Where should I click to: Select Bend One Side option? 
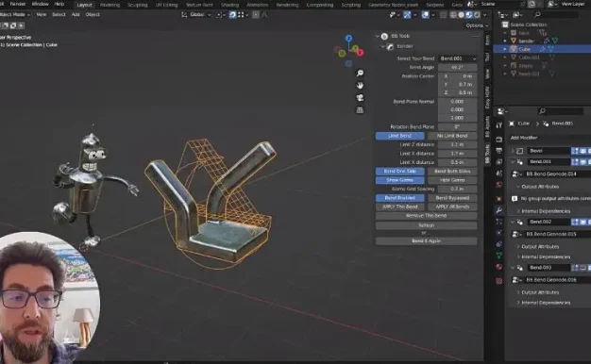pyautogui.click(x=400, y=171)
